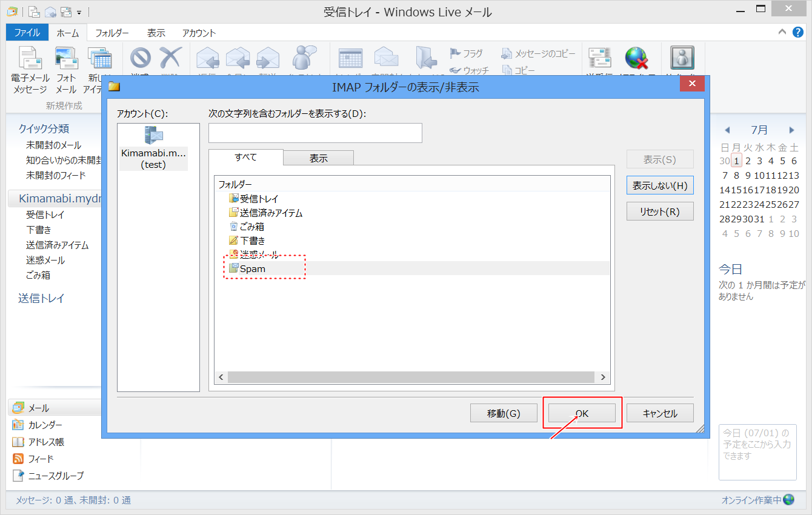Click the folder list horizontal scrollbar track
The height and width of the screenshot is (515, 812).
411,377
